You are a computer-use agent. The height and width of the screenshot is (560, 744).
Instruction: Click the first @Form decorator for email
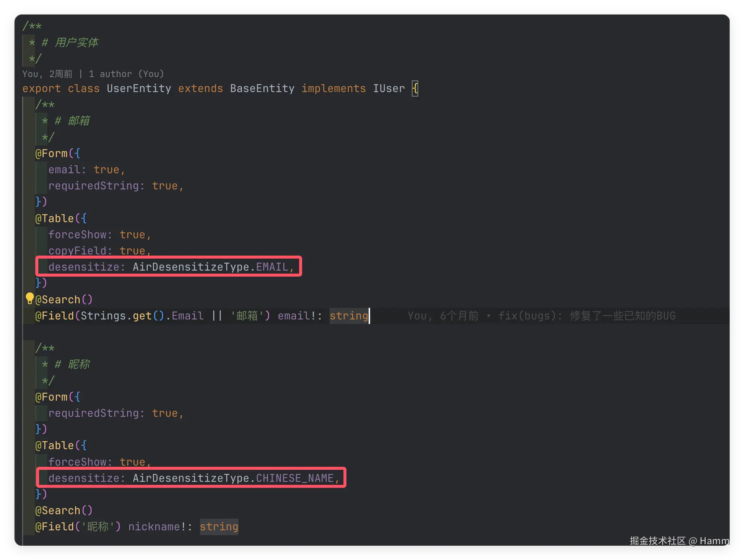click(51, 153)
